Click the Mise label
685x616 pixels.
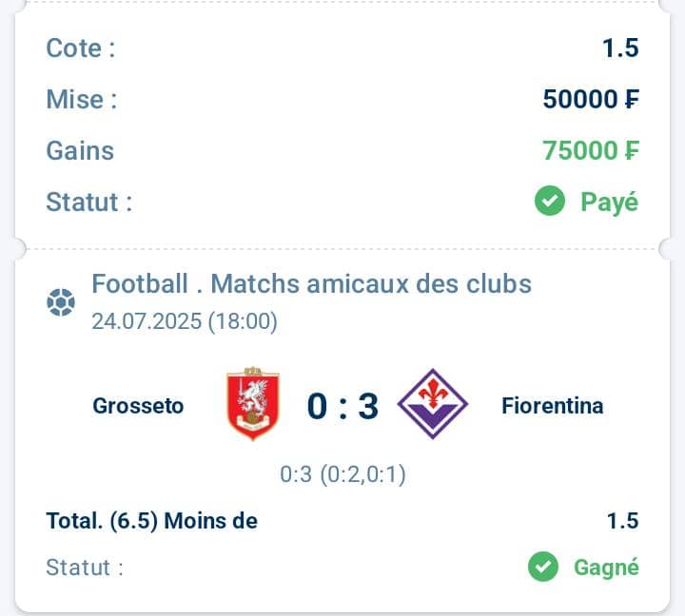click(x=82, y=99)
